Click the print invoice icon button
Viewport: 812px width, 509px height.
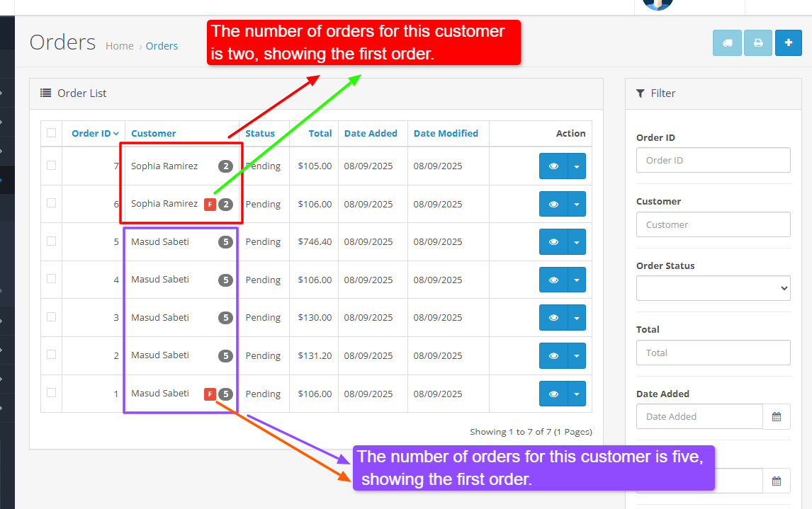(757, 43)
